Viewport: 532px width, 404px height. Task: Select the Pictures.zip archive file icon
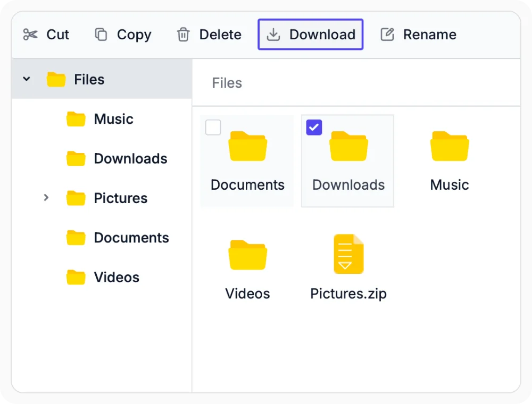[x=348, y=254]
